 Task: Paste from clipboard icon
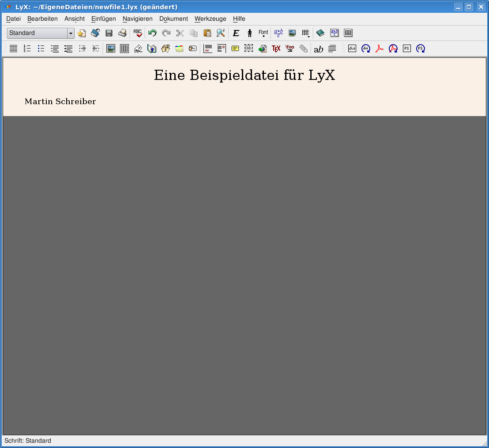point(207,33)
